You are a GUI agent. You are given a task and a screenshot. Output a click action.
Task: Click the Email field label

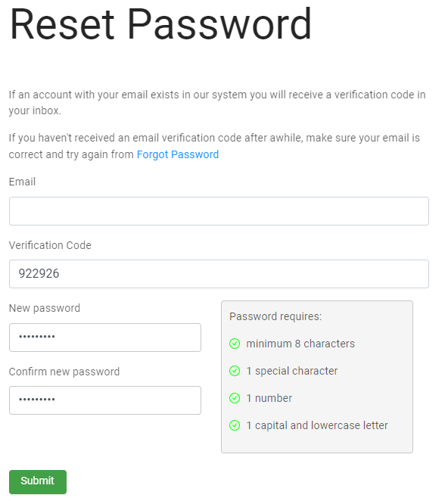[22, 182]
